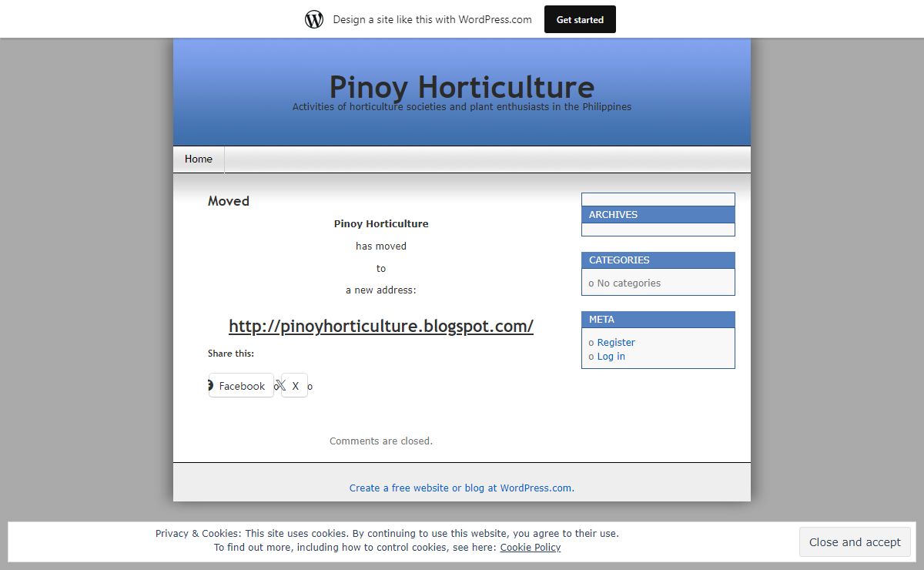Click the Register link in Meta
This screenshot has height=570, width=924.
(616, 343)
